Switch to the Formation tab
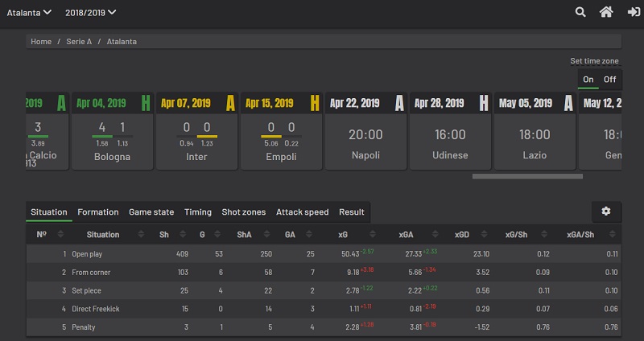Image resolution: width=644 pixels, height=341 pixels. (x=97, y=212)
